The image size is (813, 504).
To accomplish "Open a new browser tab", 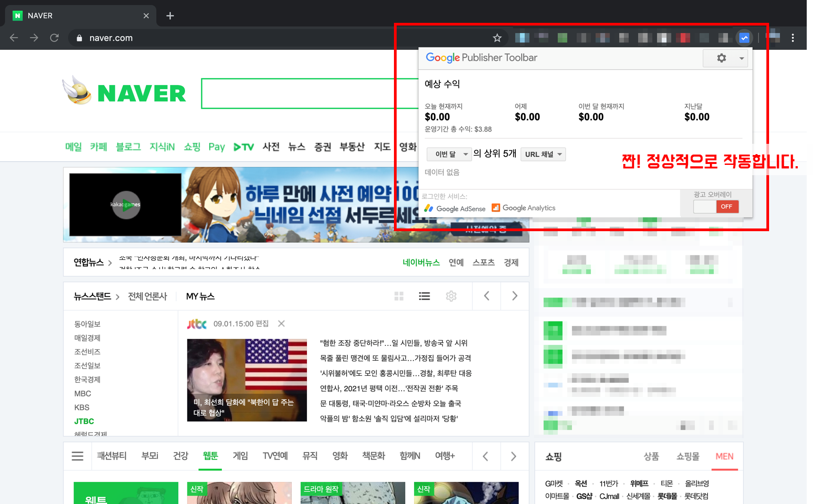I will click(170, 16).
